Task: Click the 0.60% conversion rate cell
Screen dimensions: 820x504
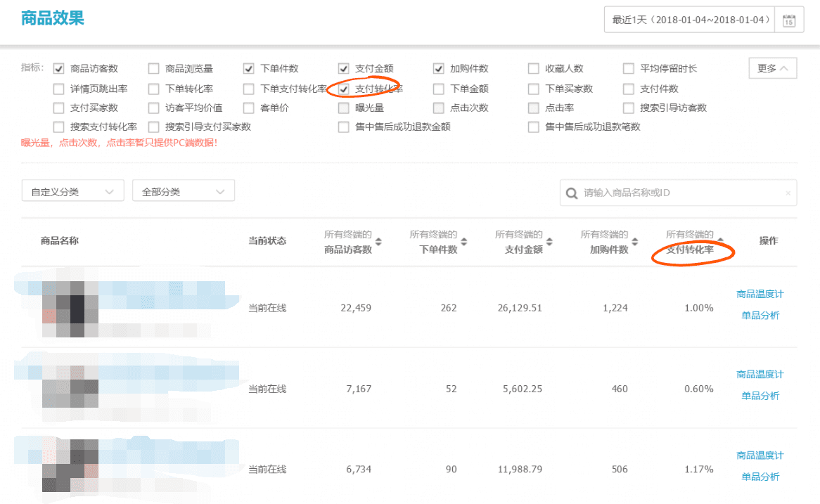Action: point(698,389)
